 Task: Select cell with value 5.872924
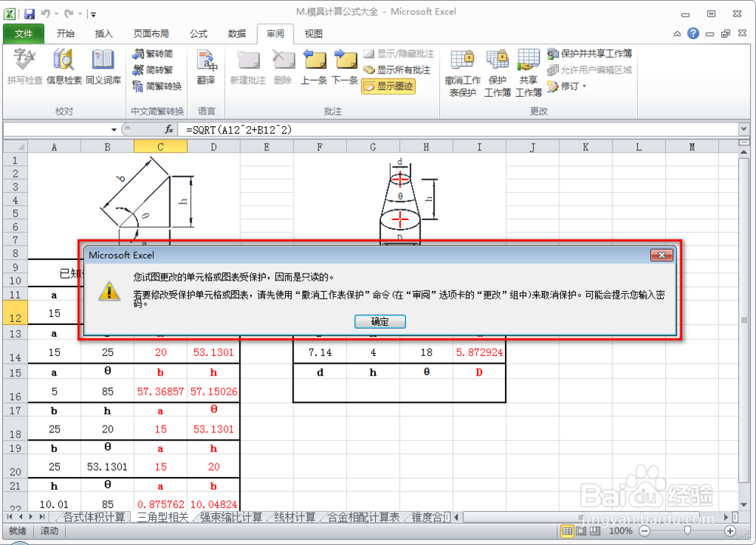point(479,352)
